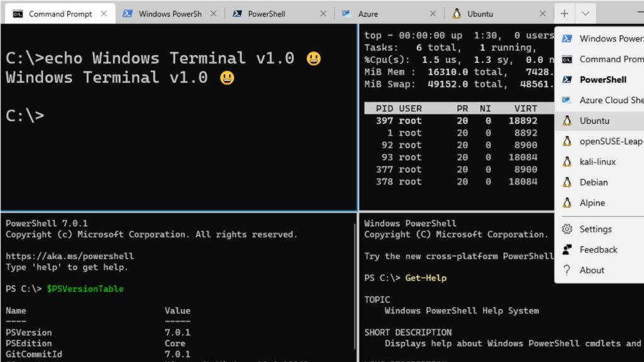Screen dimensions: 644x362
Task: Select Debian from the profile menu
Action: (x=594, y=182)
